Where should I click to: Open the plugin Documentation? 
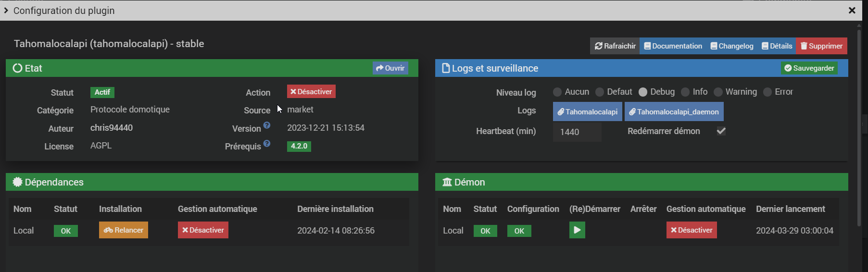[x=673, y=46]
